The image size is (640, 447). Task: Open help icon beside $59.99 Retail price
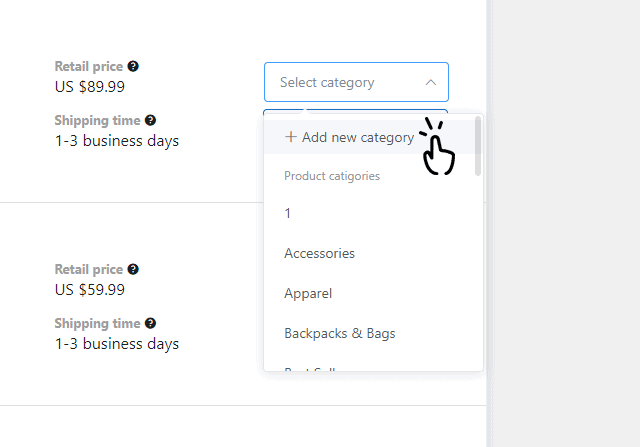point(133,269)
